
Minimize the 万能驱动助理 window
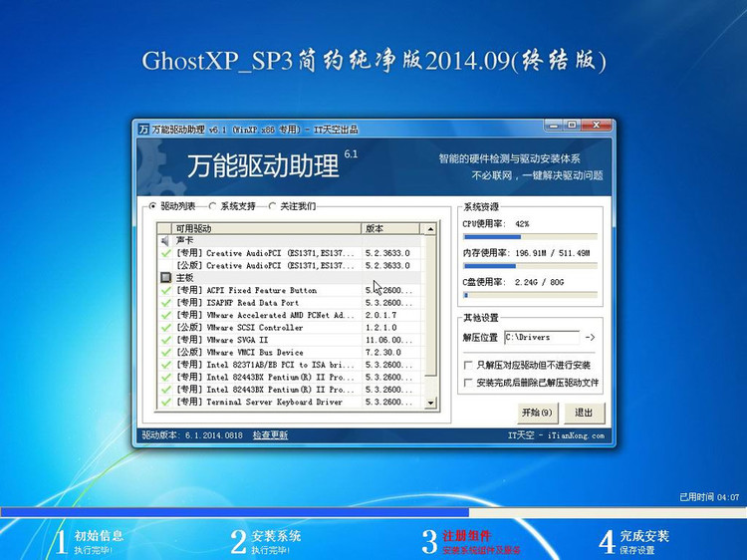(553, 126)
